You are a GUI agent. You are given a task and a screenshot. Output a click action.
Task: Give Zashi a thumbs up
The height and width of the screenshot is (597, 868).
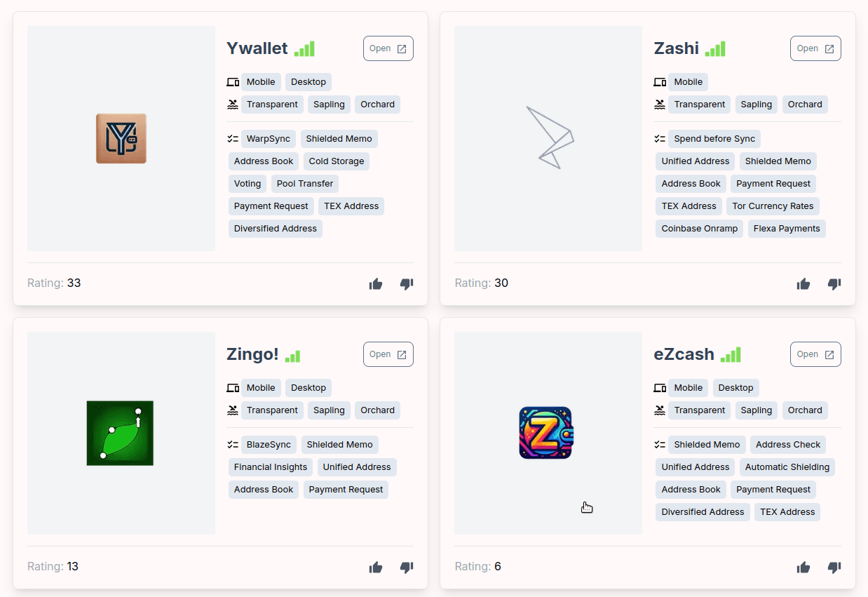click(x=803, y=284)
